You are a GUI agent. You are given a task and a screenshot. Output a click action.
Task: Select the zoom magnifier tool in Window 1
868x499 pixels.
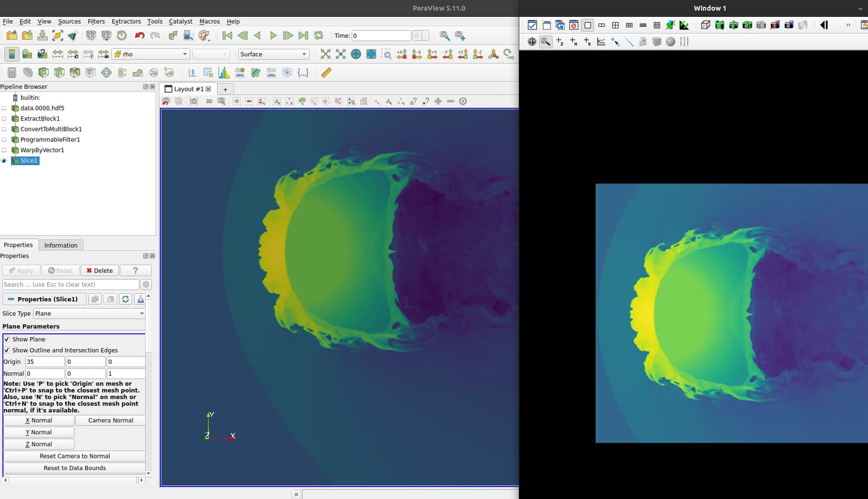[546, 42]
